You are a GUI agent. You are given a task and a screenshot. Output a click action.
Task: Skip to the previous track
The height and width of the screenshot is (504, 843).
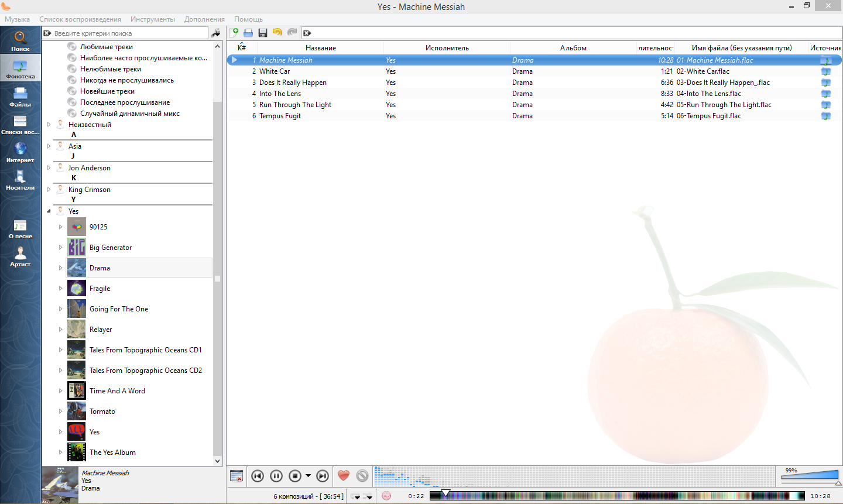[258, 476]
